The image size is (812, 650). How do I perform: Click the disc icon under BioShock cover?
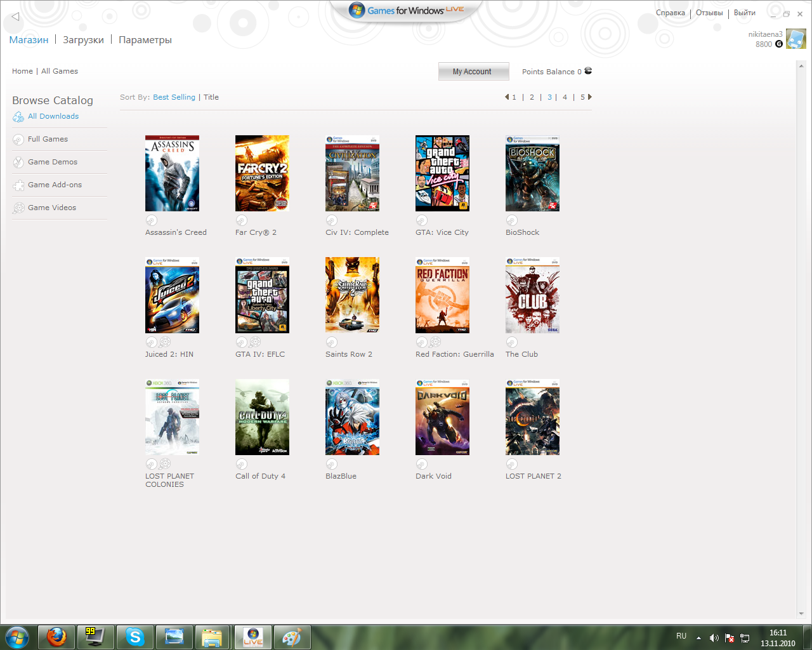(511, 220)
